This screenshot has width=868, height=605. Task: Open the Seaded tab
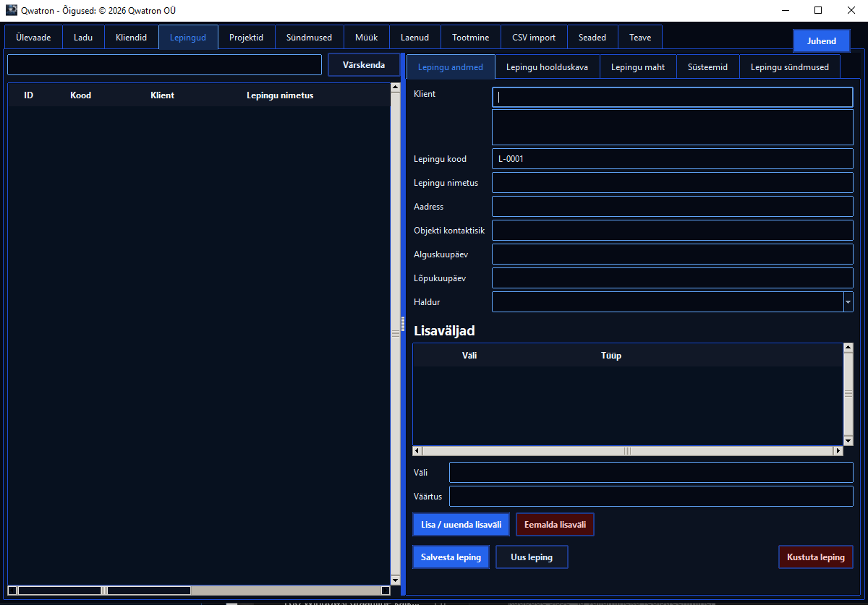click(x=592, y=38)
